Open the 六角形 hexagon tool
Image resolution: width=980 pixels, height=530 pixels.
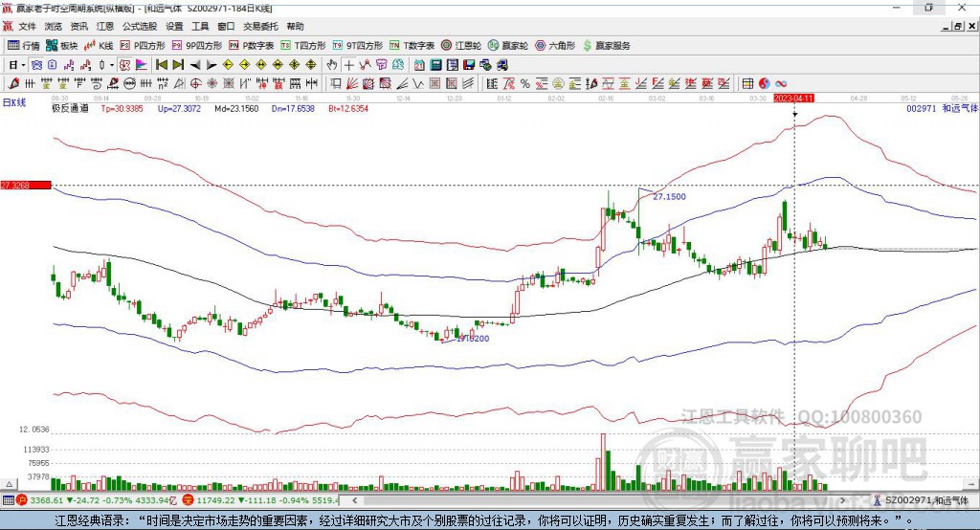(x=555, y=46)
